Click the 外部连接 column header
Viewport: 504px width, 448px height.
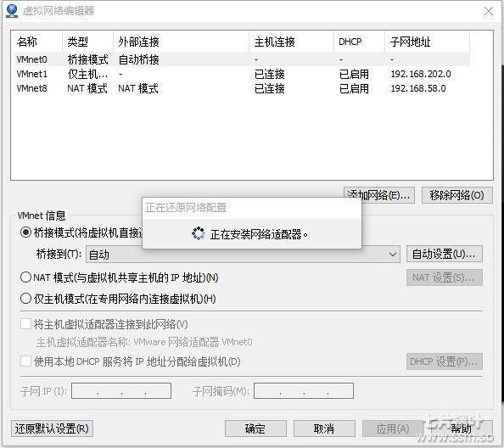click(x=182, y=42)
